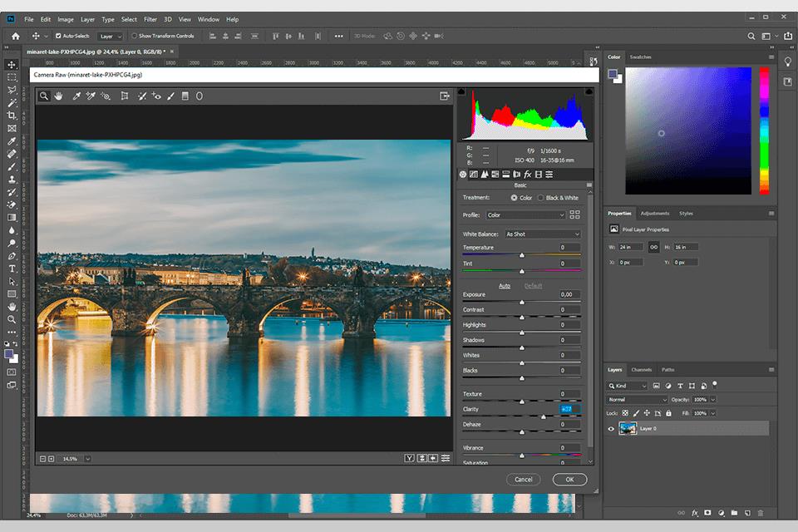Expand the White Balance dropdown
This screenshot has height=532, width=798.
tap(542, 234)
